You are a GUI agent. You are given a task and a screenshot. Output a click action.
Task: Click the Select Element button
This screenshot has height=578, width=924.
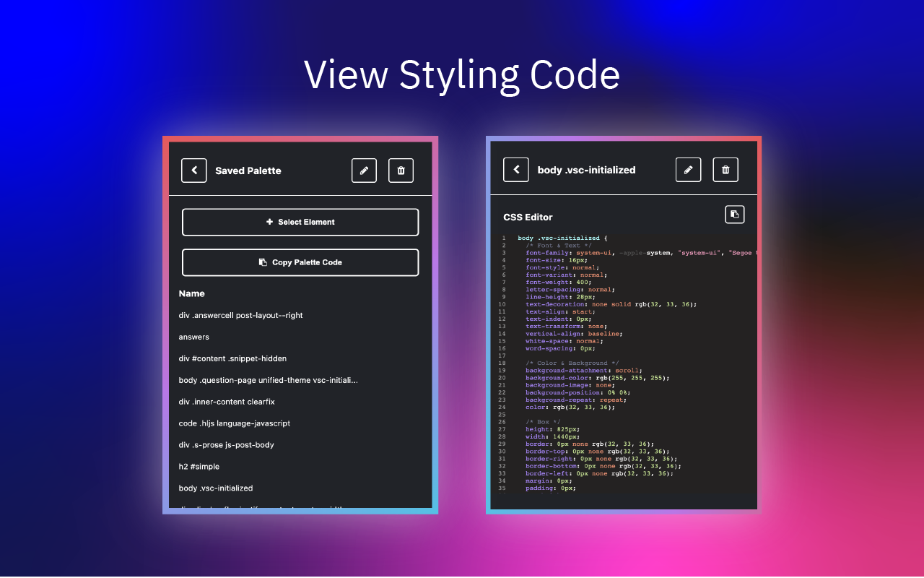[x=300, y=222]
